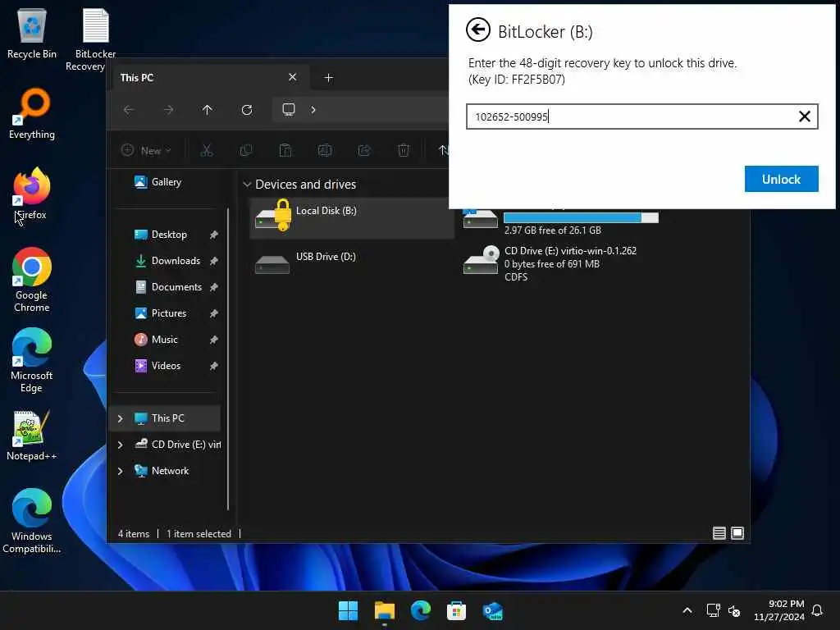Refresh the File Explorer view

click(x=246, y=110)
